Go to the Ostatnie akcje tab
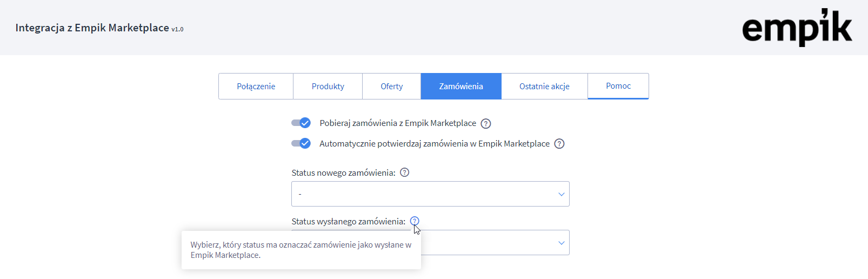Screen dimensions: 868x279 [544, 86]
